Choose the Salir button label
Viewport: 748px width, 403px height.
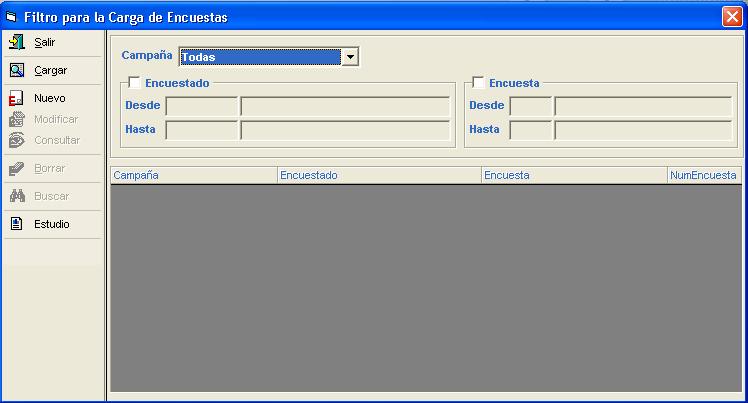click(x=44, y=42)
